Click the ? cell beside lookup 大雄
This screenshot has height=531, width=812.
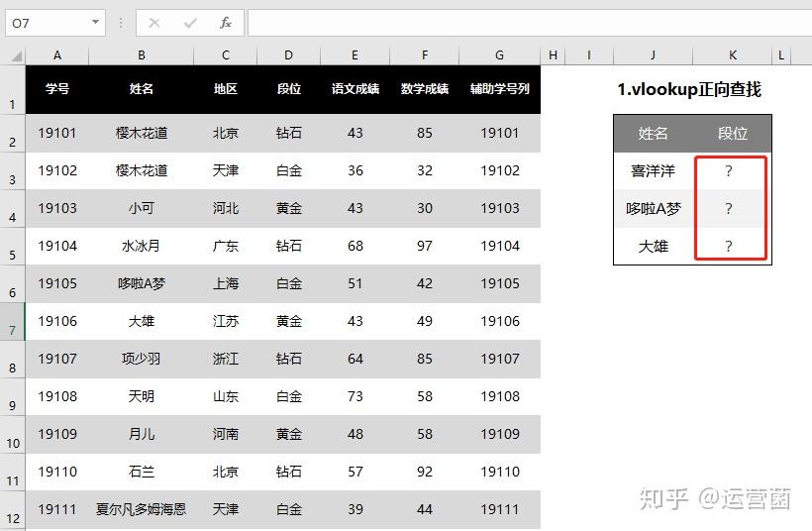729,246
